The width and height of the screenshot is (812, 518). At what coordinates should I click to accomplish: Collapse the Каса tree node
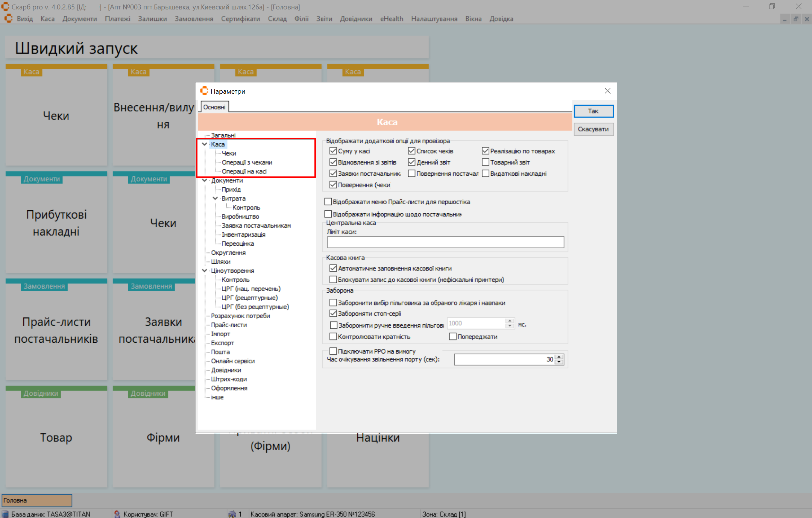(205, 144)
